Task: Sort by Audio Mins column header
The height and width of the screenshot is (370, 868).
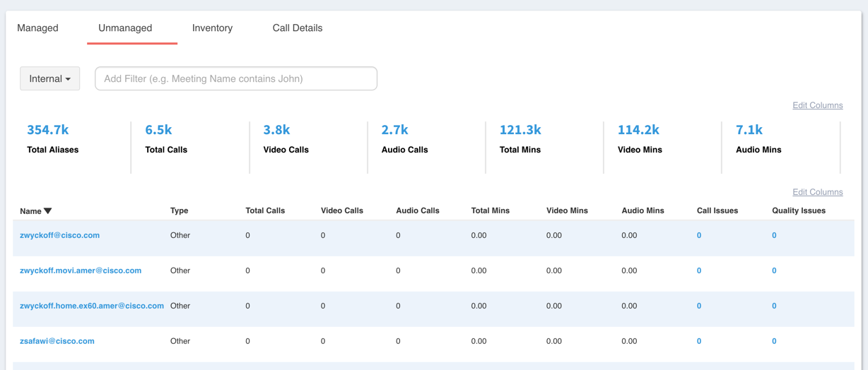Action: click(x=643, y=210)
